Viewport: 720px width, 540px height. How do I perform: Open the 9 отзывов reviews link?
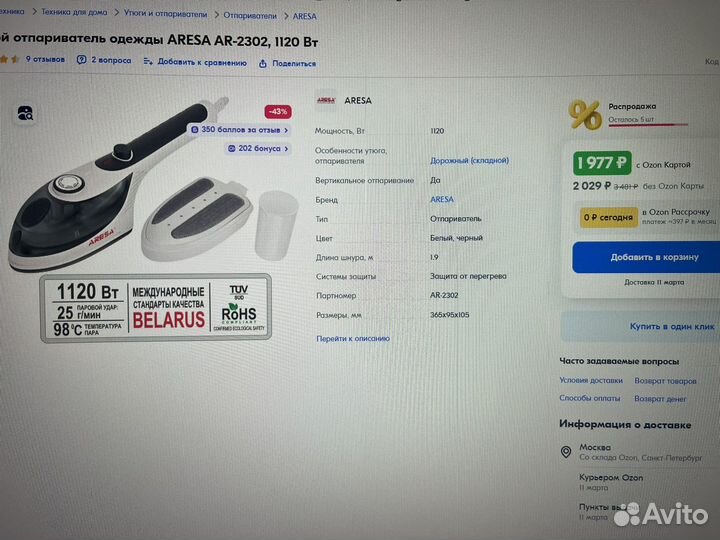tap(45, 59)
